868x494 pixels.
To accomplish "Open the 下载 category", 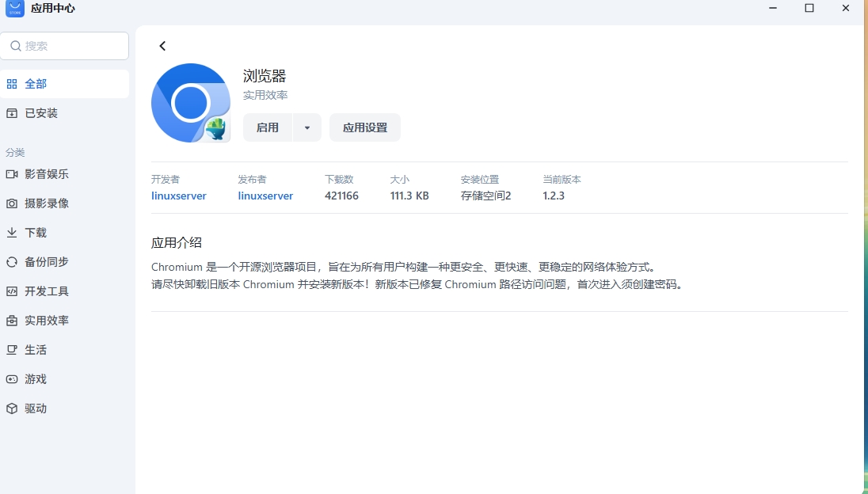I will [x=36, y=233].
